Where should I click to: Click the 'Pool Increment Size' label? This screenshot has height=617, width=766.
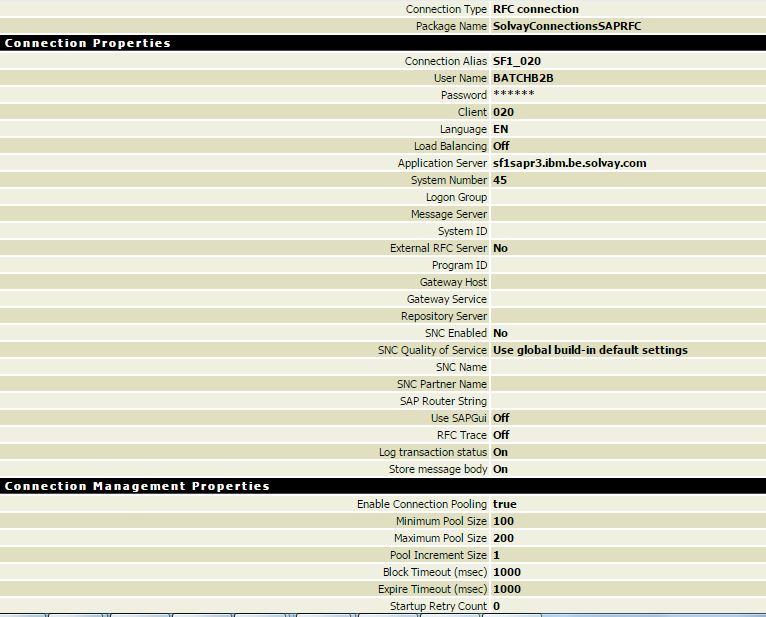(438, 555)
